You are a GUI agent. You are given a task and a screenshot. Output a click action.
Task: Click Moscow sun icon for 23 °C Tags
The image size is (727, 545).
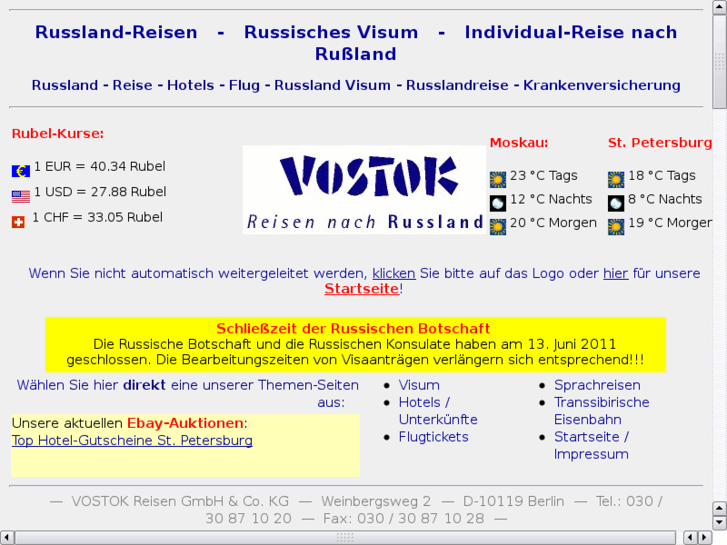click(498, 180)
